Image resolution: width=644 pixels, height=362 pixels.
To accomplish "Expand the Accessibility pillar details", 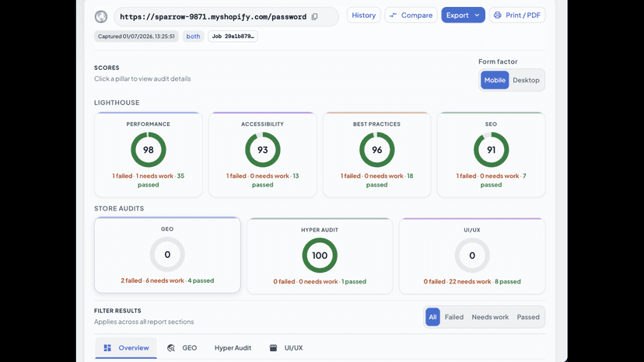I will point(262,155).
